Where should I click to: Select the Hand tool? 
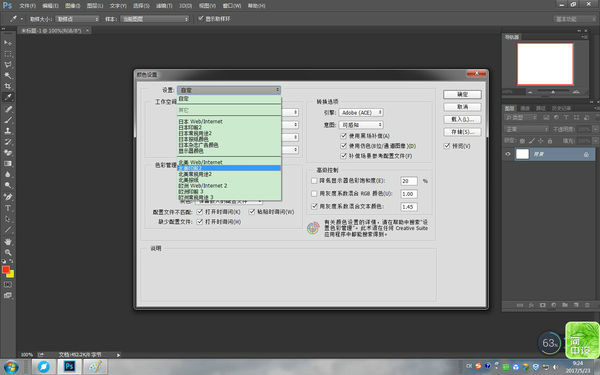coord(8,242)
